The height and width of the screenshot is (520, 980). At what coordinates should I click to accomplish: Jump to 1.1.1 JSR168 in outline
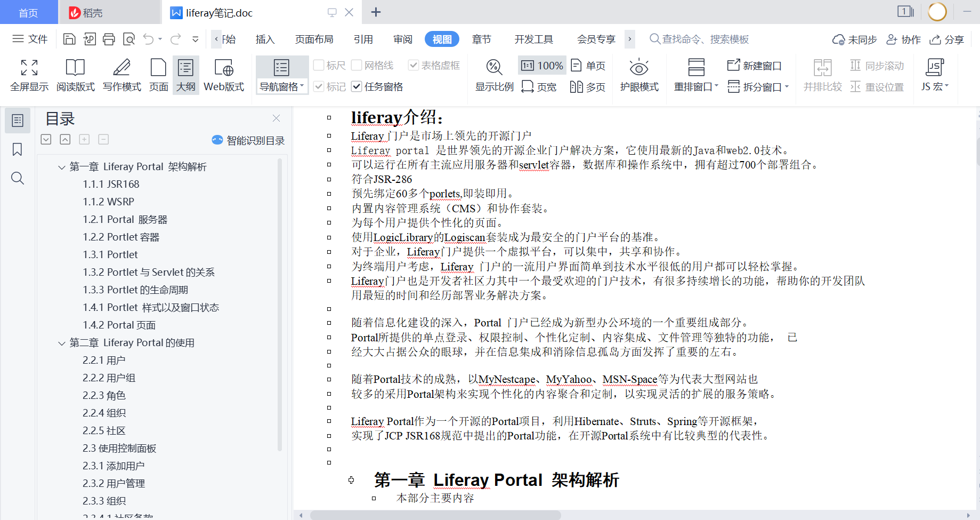(x=111, y=184)
